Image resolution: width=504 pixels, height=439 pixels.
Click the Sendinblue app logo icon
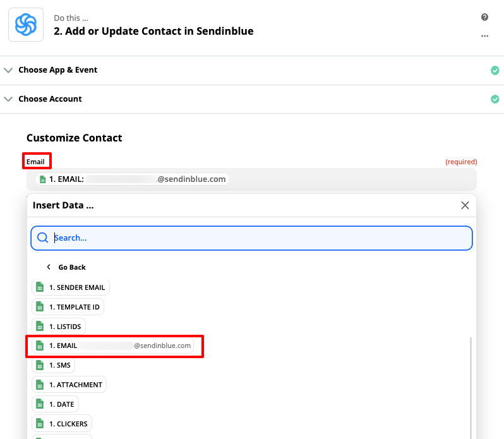[x=26, y=25]
